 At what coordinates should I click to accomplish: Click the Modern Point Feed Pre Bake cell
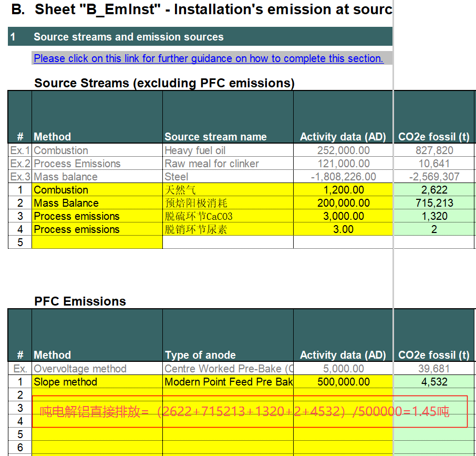point(227,382)
